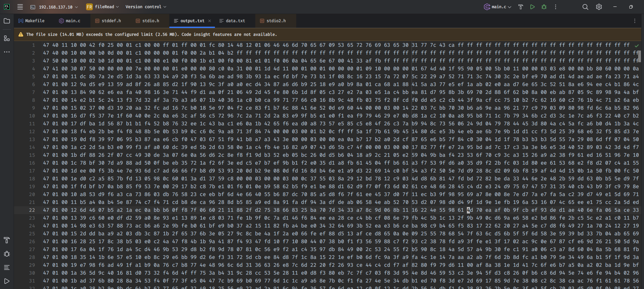Close the output.txt tab
The width and height of the screenshot is (644, 289).
coord(210,21)
